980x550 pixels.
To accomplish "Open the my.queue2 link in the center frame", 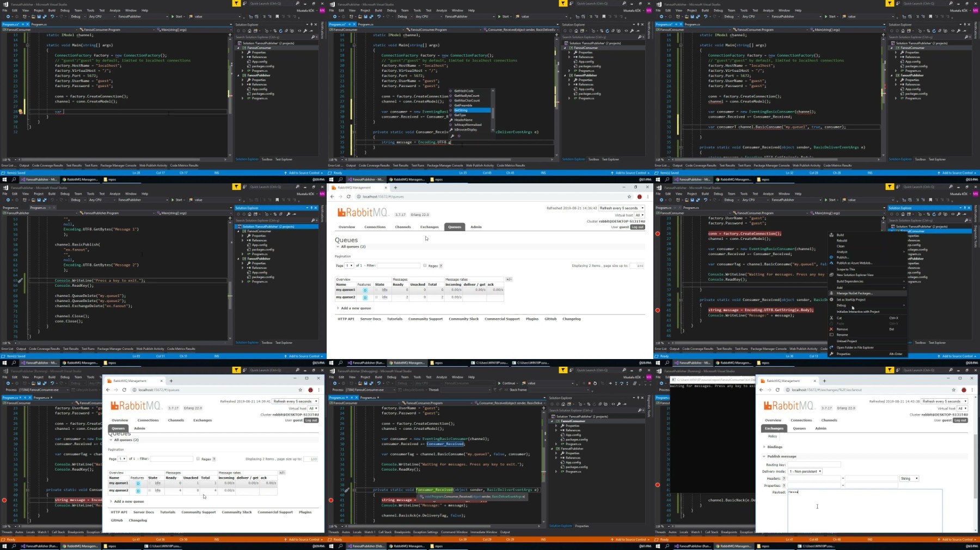I will pos(345,297).
